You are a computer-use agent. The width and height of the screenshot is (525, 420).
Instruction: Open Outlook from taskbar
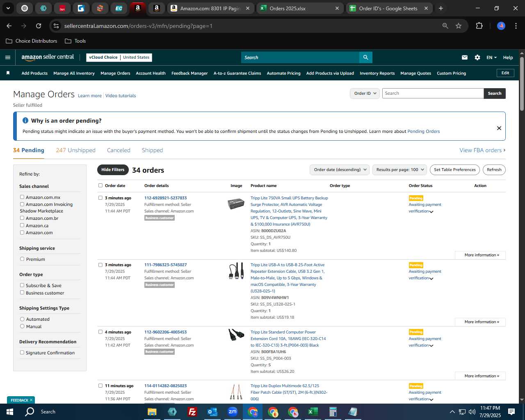[212, 412]
